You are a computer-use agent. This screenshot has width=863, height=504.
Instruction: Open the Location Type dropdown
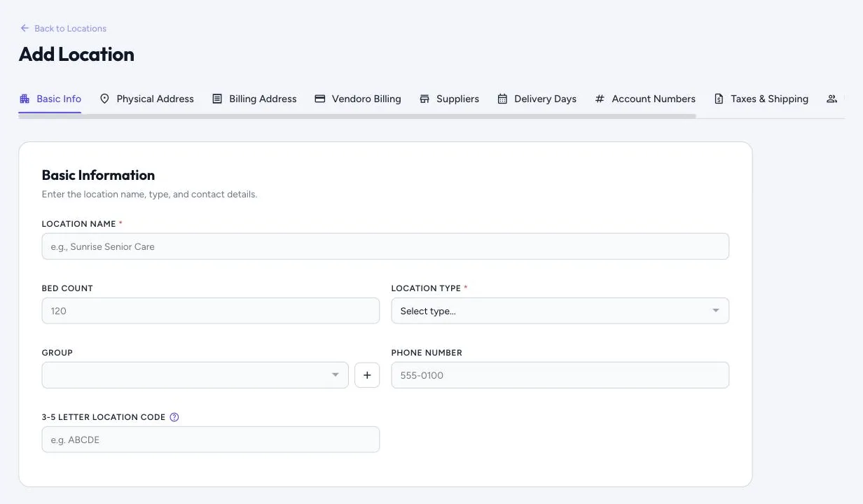(560, 311)
